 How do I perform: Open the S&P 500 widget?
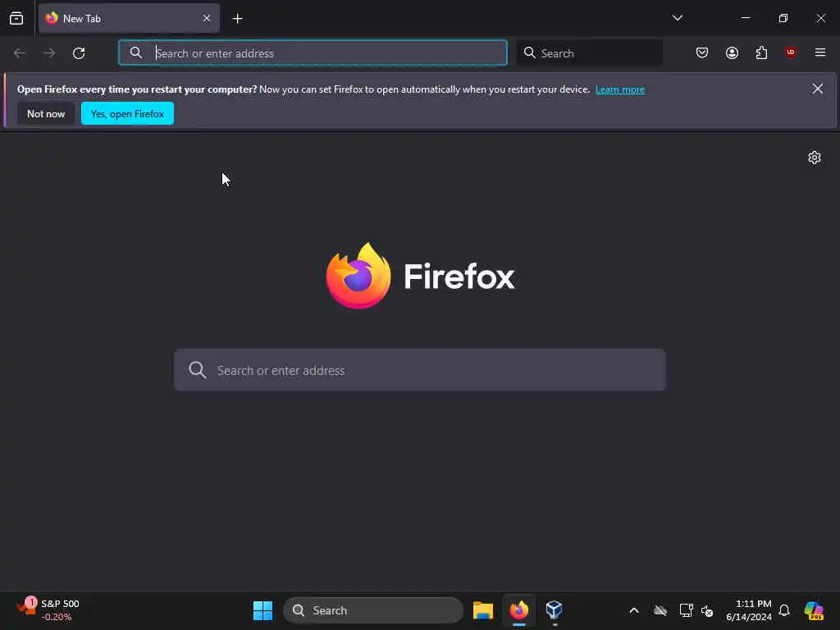point(47,610)
